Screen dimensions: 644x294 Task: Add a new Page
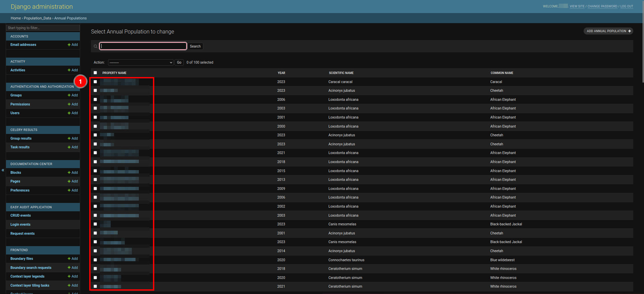tap(73, 181)
